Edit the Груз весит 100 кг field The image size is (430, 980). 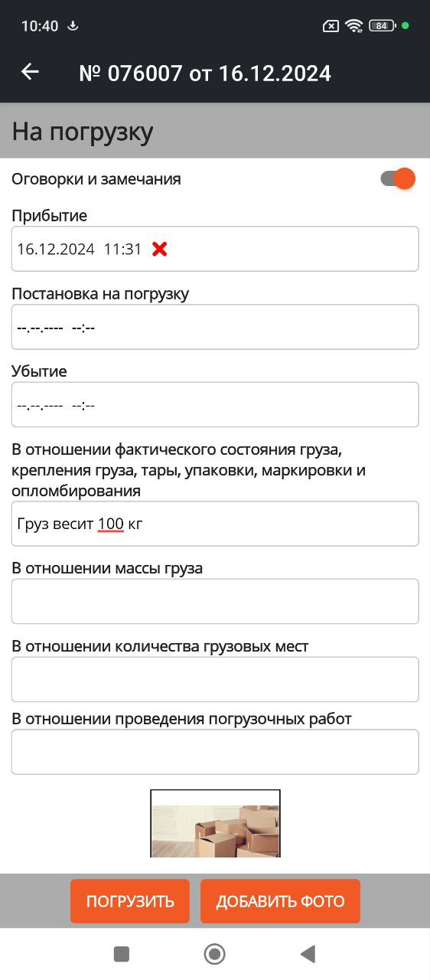click(x=215, y=524)
